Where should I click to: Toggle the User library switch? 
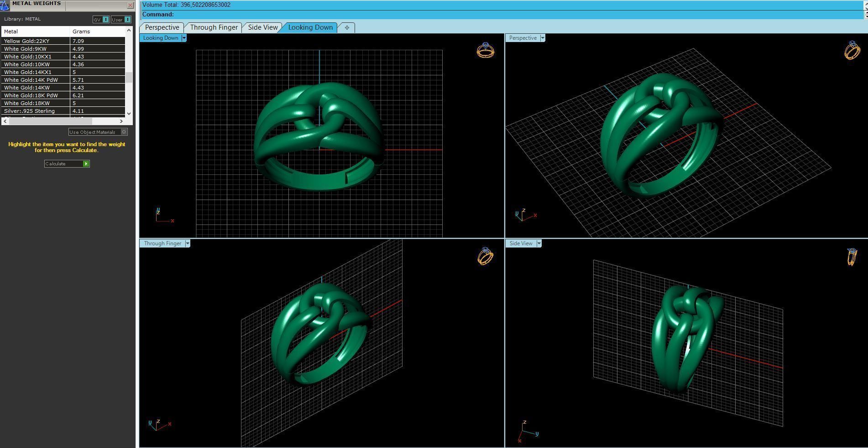121,20
